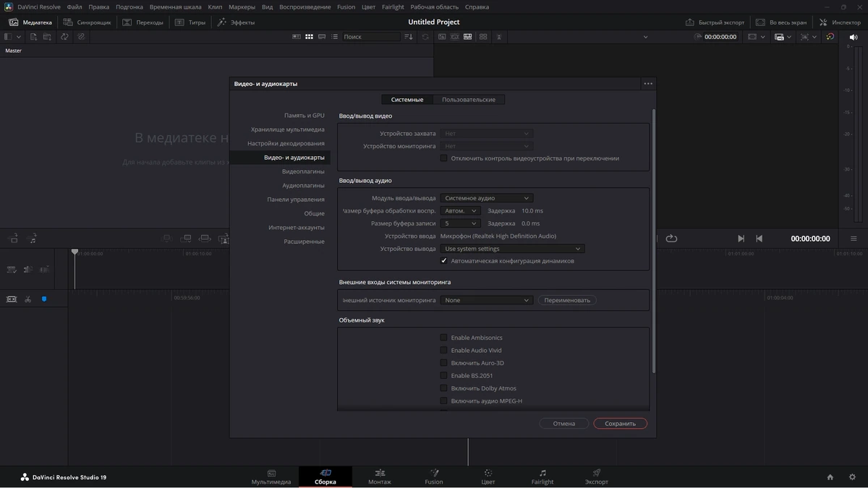Click the blue marker icon in timeline

(44, 299)
